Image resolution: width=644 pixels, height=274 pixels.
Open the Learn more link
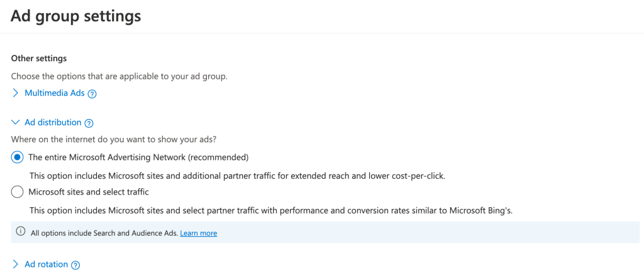pyautogui.click(x=198, y=233)
